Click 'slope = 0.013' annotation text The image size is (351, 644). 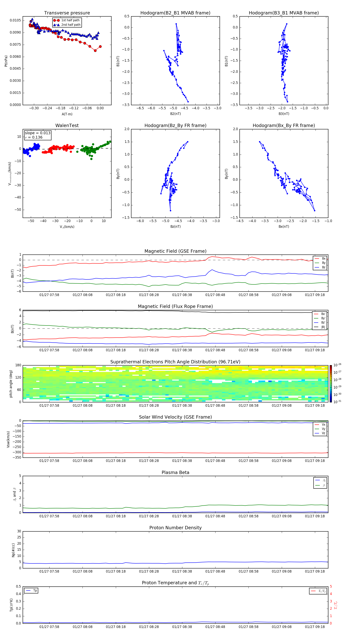pyautogui.click(x=37, y=133)
